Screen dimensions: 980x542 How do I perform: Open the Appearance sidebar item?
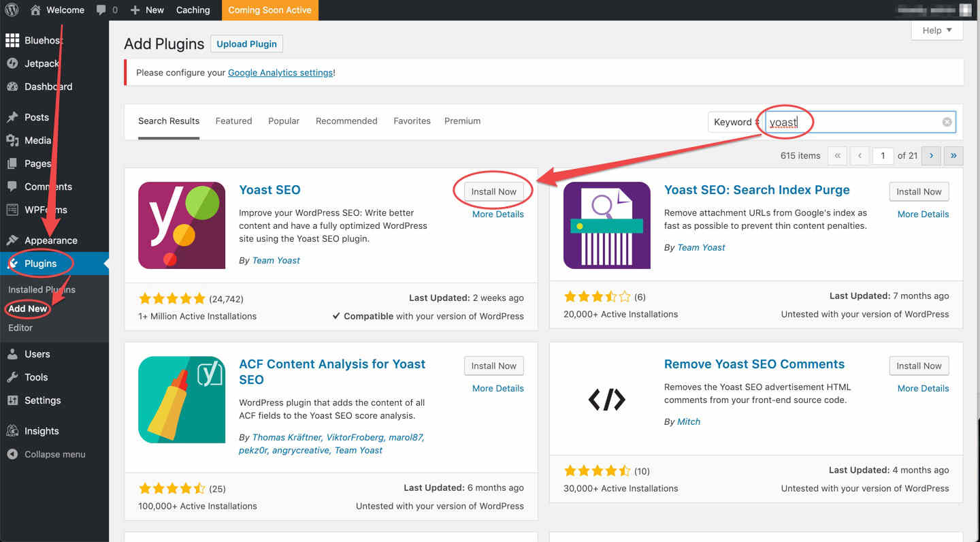click(54, 240)
